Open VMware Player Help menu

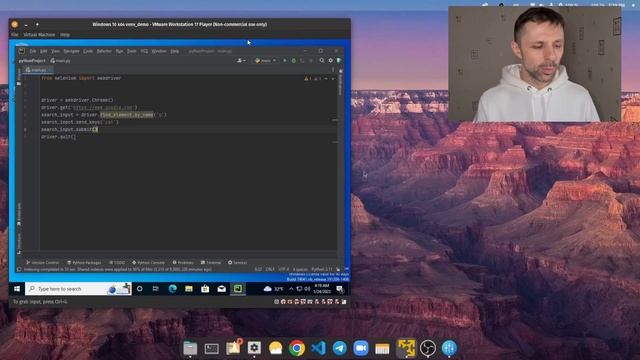click(x=65, y=35)
